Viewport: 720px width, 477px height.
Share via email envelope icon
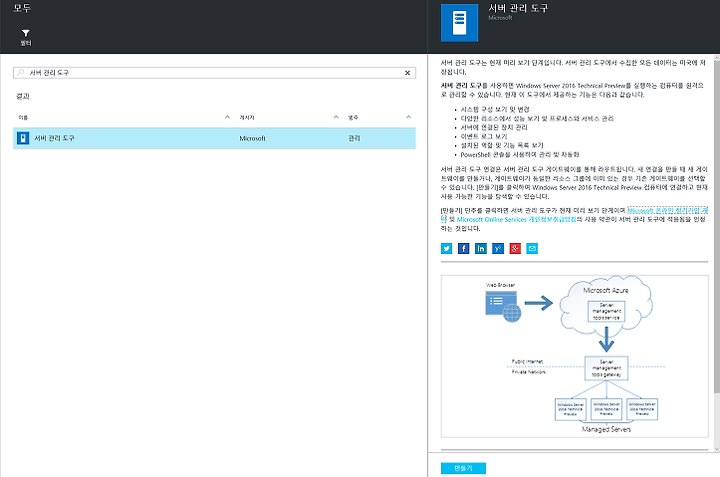click(532, 248)
